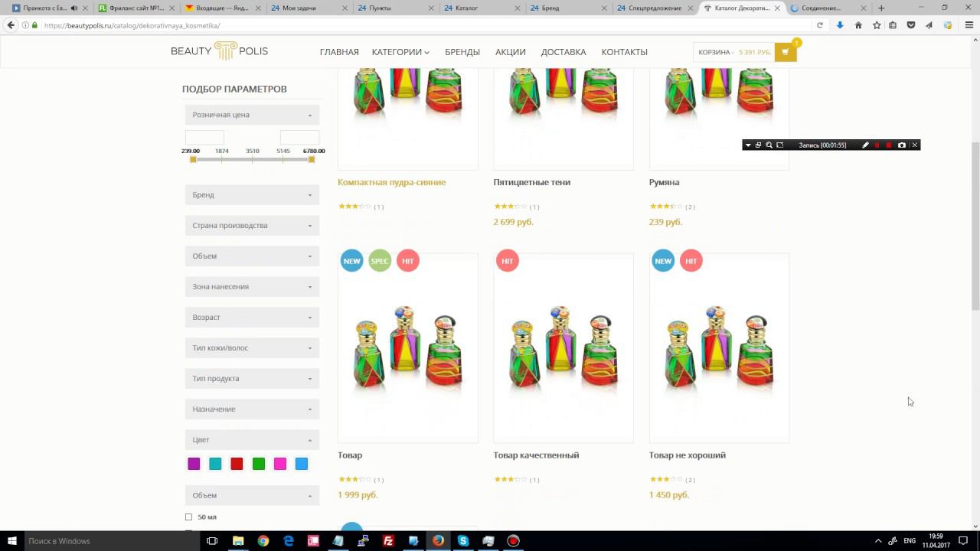Image resolution: width=980 pixels, height=551 pixels.
Task: Go to ГЛАВНАЯ page
Action: click(x=339, y=52)
